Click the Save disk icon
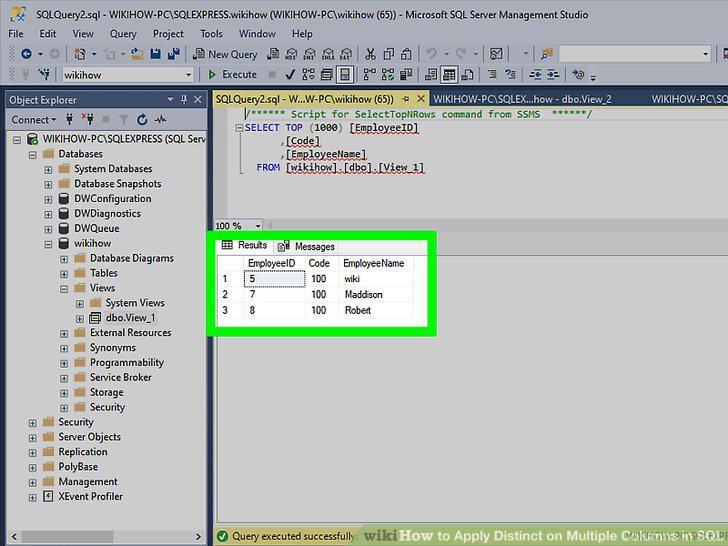Image resolution: width=728 pixels, height=546 pixels. [x=155, y=54]
